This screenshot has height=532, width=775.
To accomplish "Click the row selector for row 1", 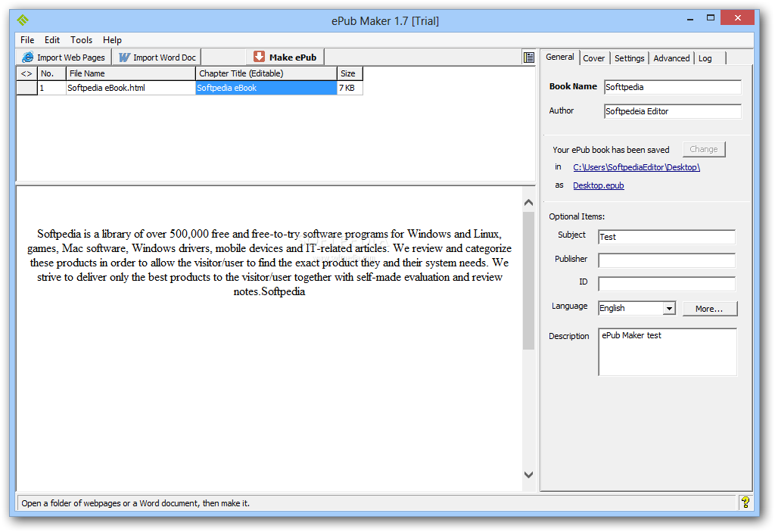I will click(26, 88).
